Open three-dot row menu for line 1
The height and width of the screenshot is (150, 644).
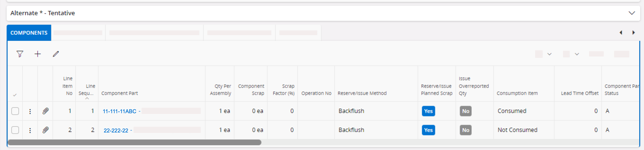point(30,111)
